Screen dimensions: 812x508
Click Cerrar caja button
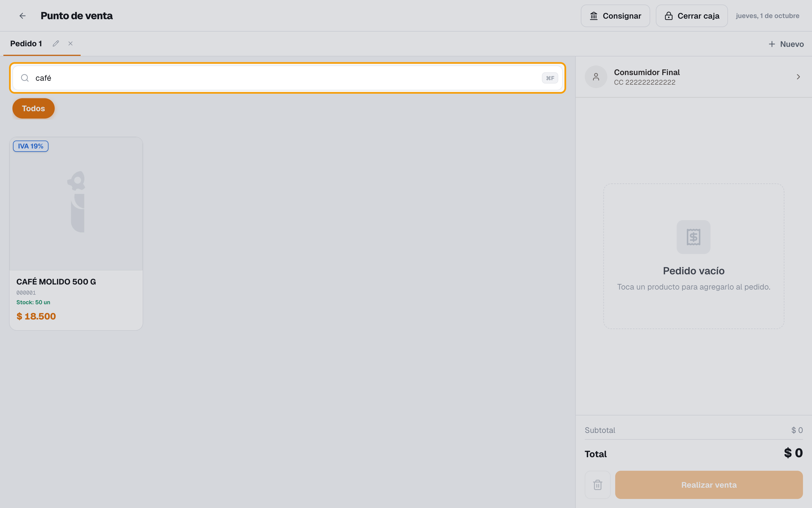692,16
